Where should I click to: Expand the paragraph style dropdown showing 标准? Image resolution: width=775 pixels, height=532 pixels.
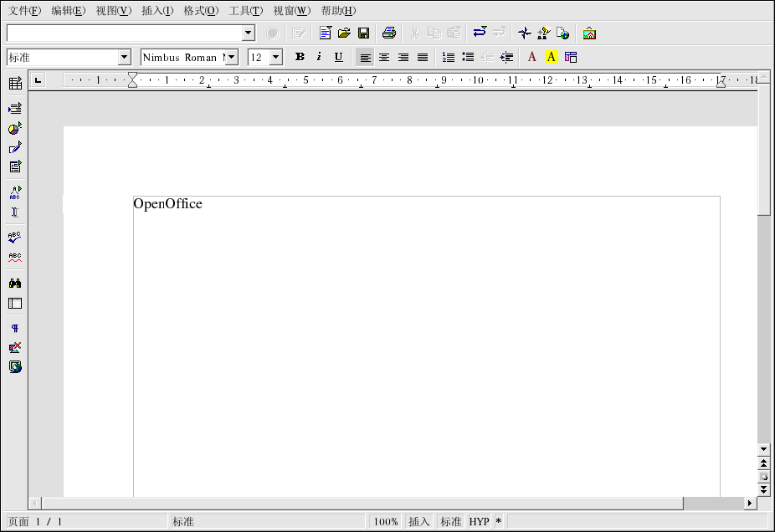point(125,57)
